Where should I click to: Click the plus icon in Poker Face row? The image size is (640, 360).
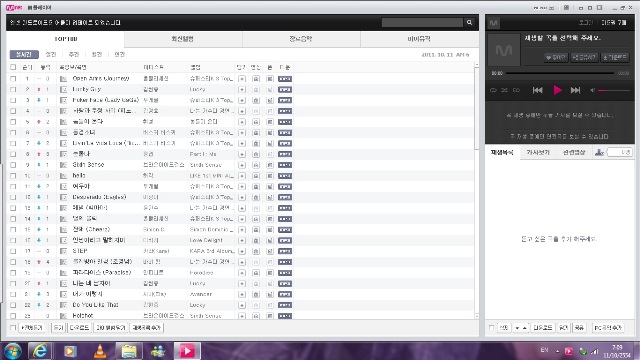[242, 100]
